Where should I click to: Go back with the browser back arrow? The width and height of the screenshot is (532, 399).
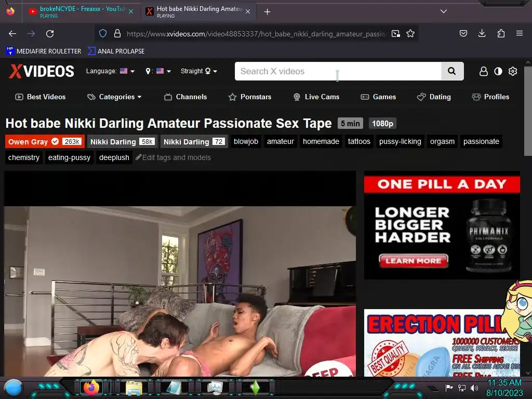pyautogui.click(x=12, y=34)
